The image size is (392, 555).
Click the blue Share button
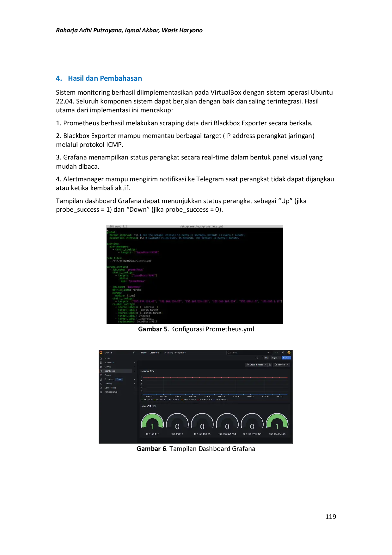point(285,358)
